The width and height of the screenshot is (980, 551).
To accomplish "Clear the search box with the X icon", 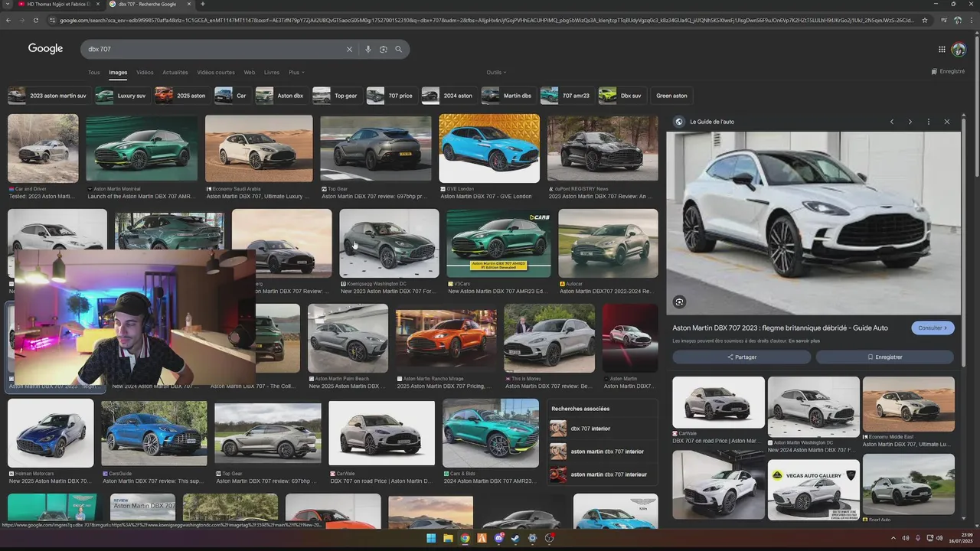I will point(349,49).
